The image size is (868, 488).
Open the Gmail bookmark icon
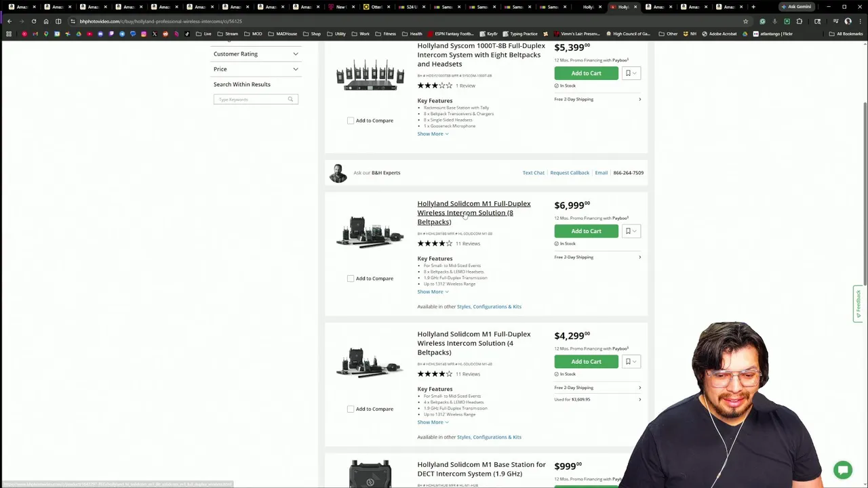pos(35,34)
